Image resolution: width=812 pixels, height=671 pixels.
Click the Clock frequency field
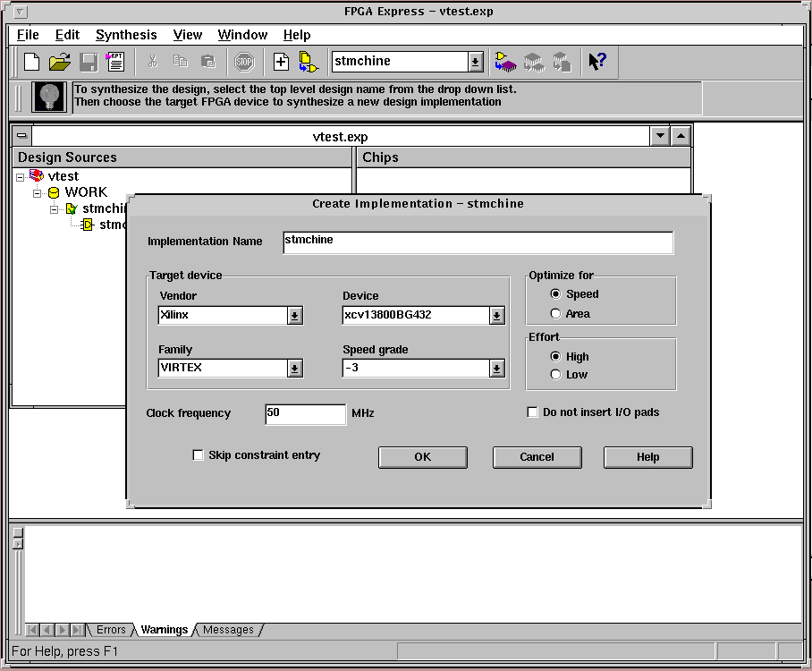[x=305, y=414]
